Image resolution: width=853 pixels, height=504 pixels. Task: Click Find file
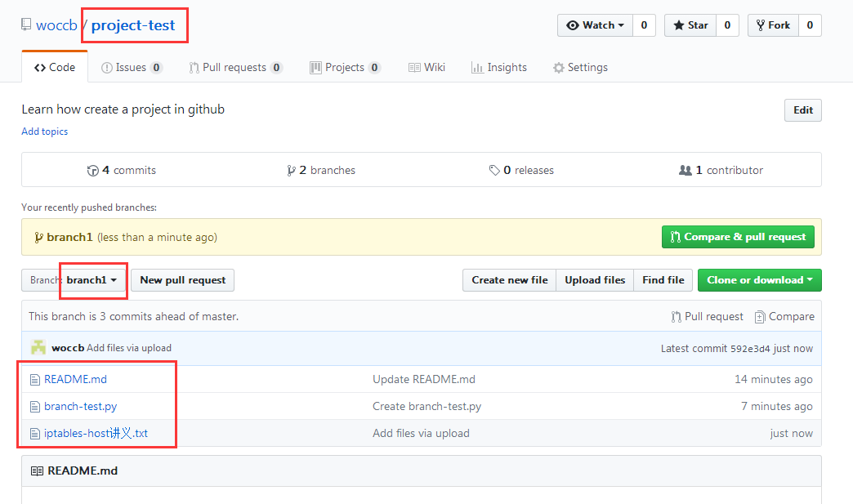[x=663, y=280]
